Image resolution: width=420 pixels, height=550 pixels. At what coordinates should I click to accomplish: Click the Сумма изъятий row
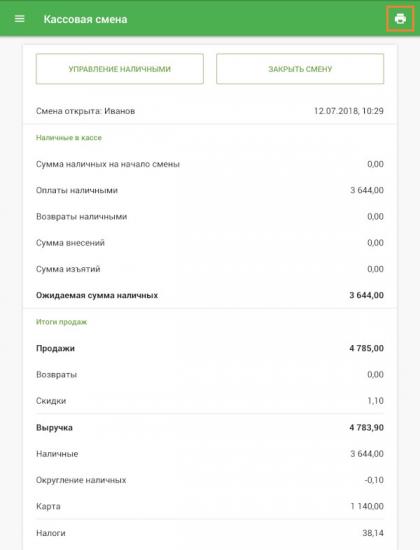210,269
